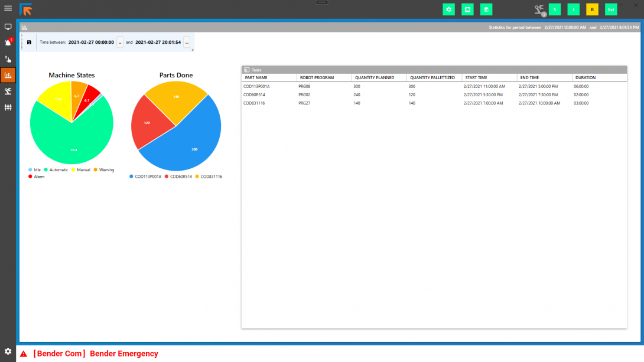Click the green gear status button

(x=449, y=9)
